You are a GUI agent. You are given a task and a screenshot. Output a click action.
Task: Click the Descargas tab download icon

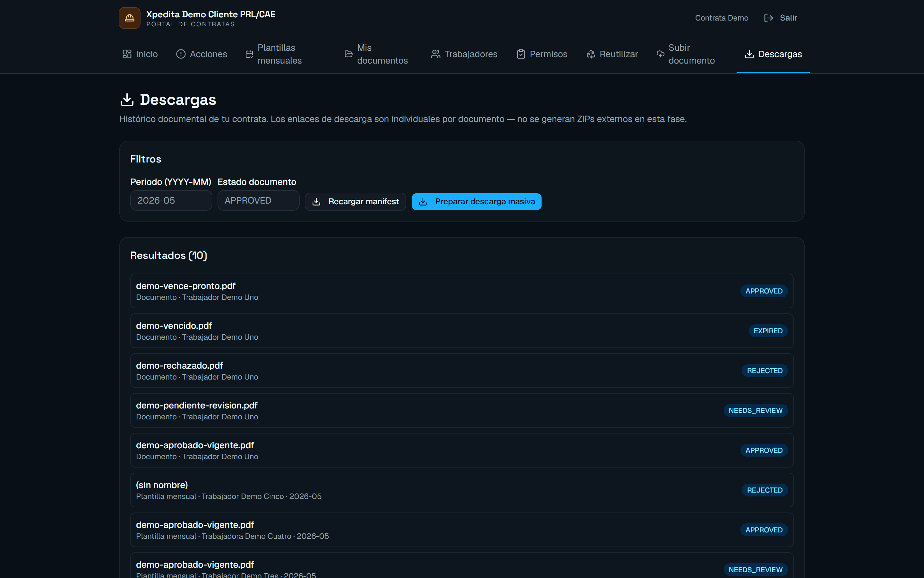click(x=749, y=54)
